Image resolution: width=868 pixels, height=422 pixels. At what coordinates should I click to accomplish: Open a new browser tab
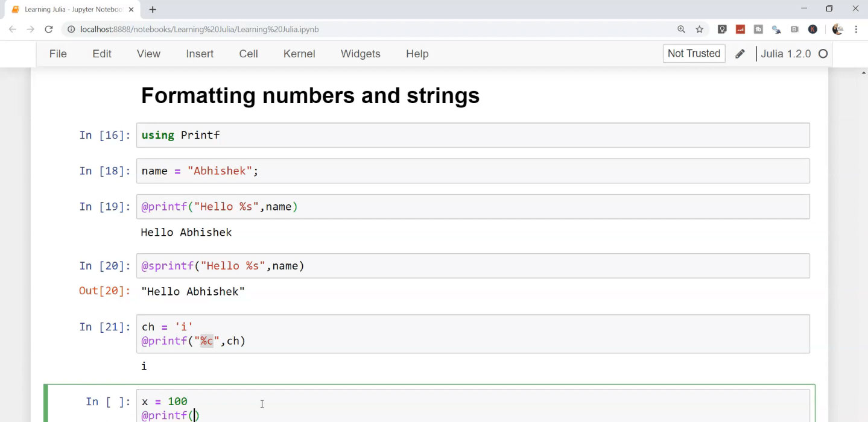(153, 10)
